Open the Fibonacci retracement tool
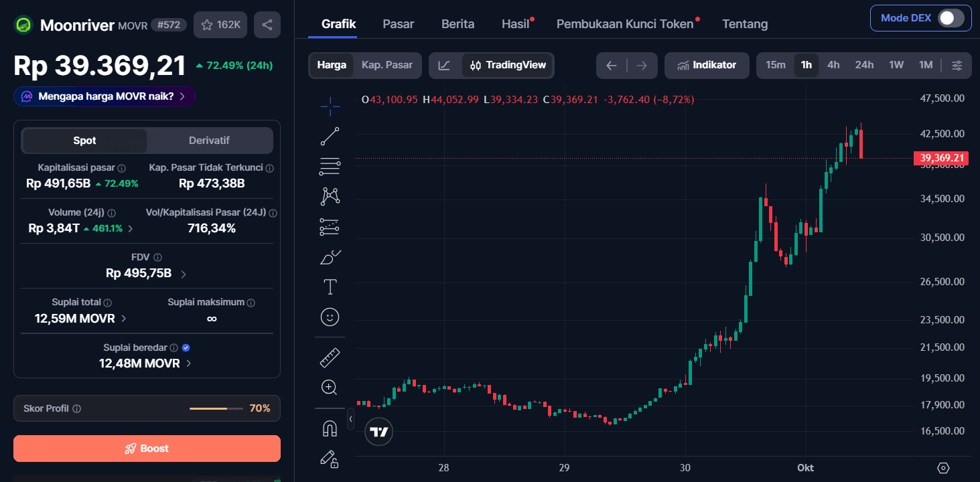This screenshot has height=482, width=980. pyautogui.click(x=330, y=165)
